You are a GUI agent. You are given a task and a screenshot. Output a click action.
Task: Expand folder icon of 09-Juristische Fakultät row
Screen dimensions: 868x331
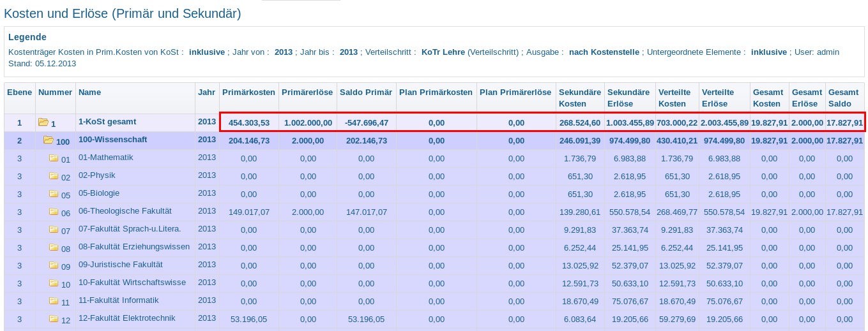coord(54,265)
